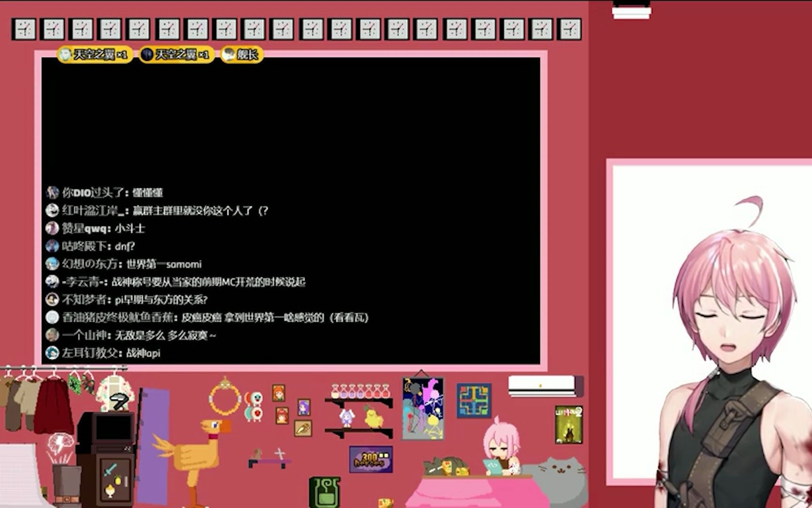
Task: Click chat message 世界第一samomi
Action: click(x=164, y=264)
